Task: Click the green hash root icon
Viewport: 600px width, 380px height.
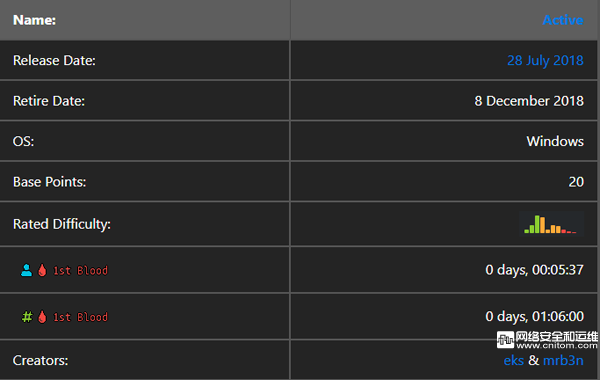Action: (27, 317)
